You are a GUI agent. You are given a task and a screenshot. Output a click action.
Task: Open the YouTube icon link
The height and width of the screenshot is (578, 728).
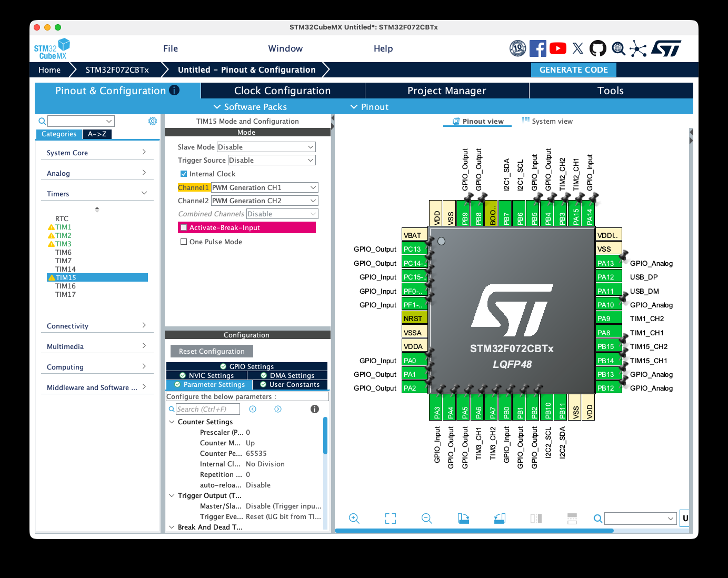[558, 48]
